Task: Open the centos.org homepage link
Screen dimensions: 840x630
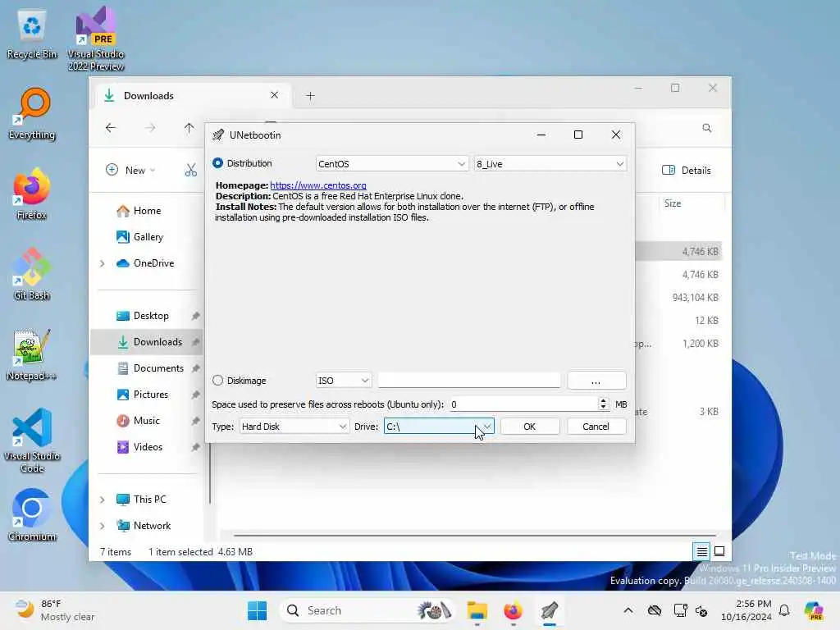Action: pos(318,185)
